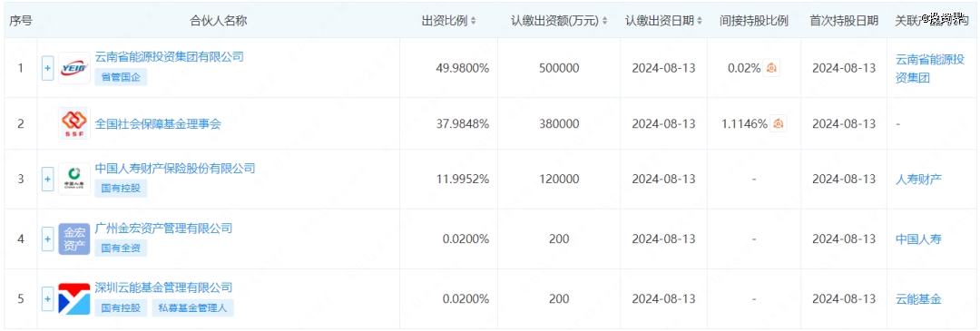This screenshot has width=980, height=331.
Task: Open the equity chain icon beside 0.02%
Action: pos(772,68)
